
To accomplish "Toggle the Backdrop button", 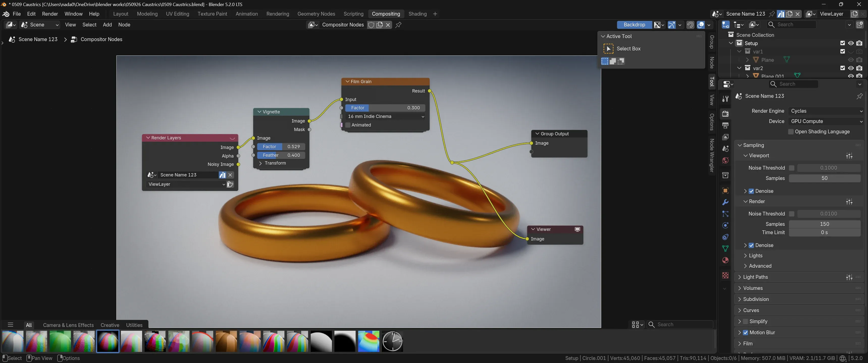I will coord(634,24).
